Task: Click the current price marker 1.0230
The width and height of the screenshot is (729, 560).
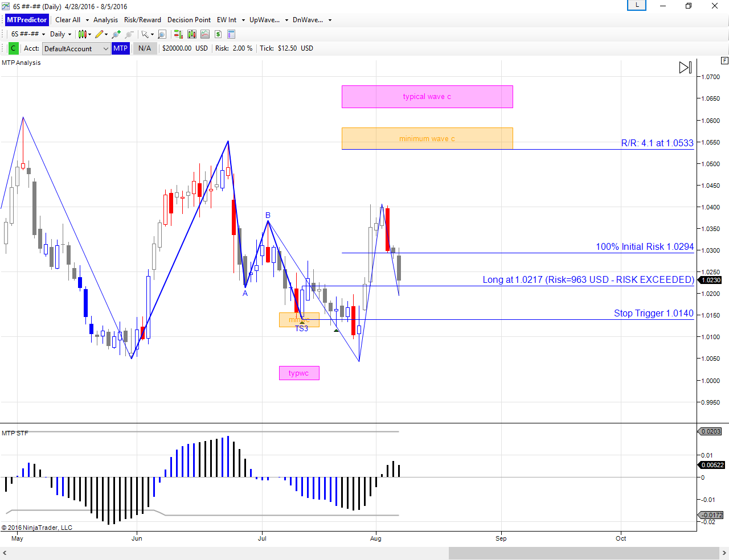Action: pos(711,280)
